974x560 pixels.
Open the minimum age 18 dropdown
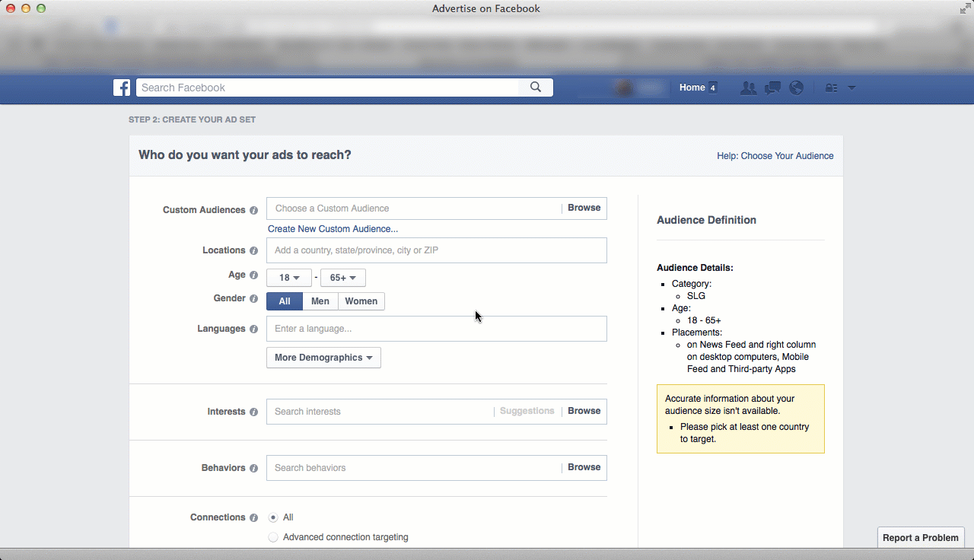pos(289,278)
